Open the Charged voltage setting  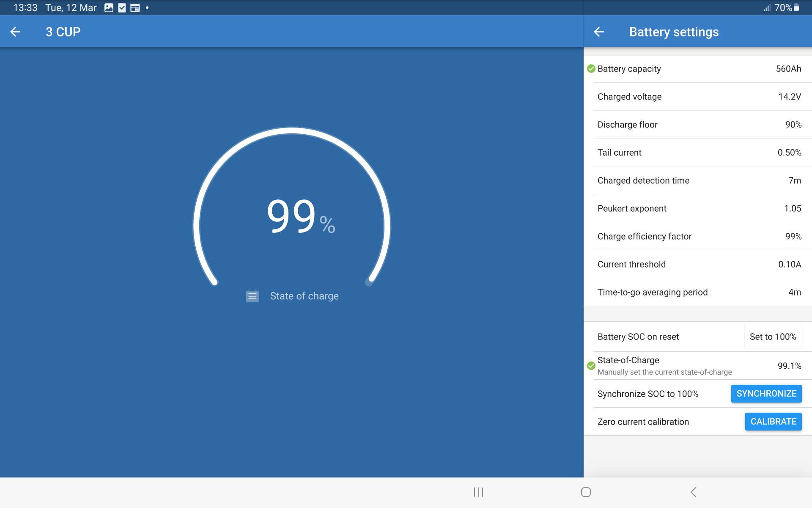click(699, 97)
